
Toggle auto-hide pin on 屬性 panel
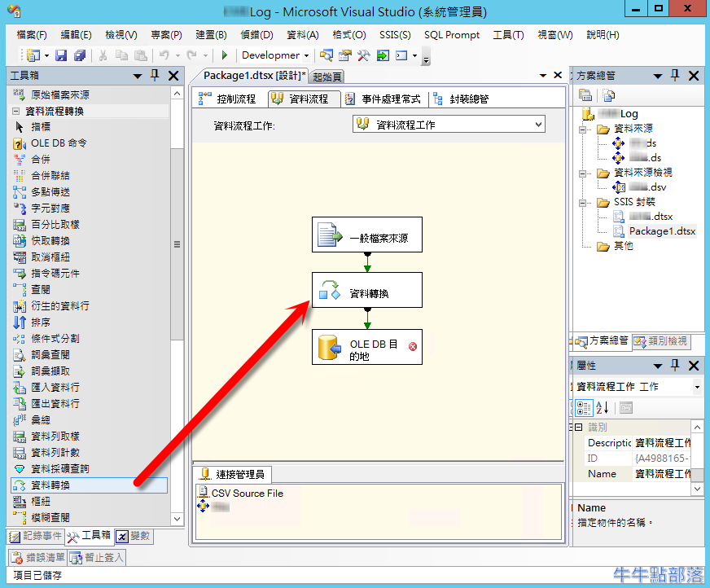[675, 366]
